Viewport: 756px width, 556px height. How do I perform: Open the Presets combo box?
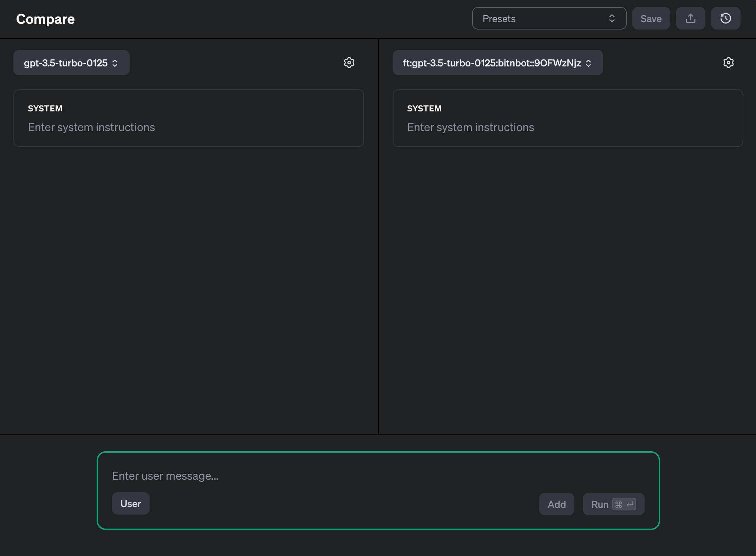click(541, 18)
